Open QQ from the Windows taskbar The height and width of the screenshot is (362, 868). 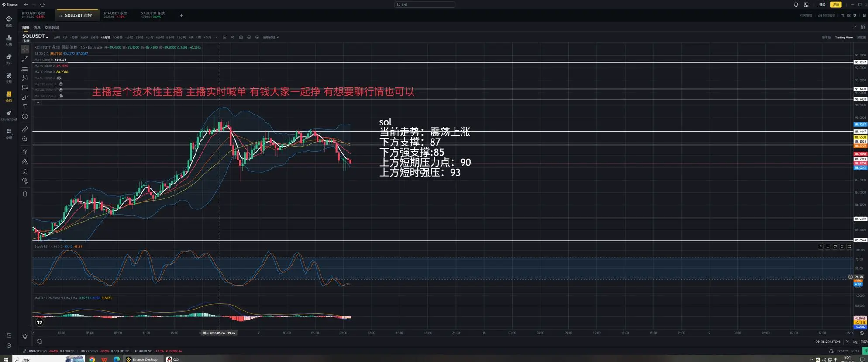pyautogui.click(x=173, y=359)
